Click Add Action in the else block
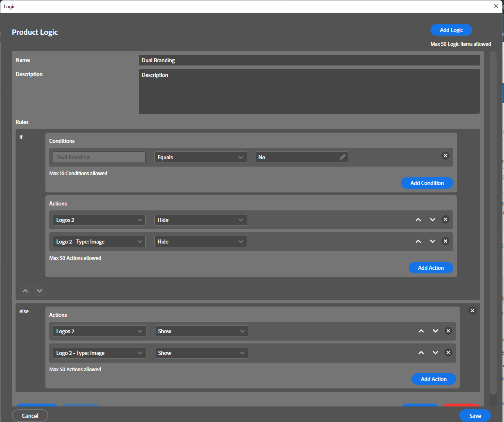Image resolution: width=504 pixels, height=422 pixels. 434,379
